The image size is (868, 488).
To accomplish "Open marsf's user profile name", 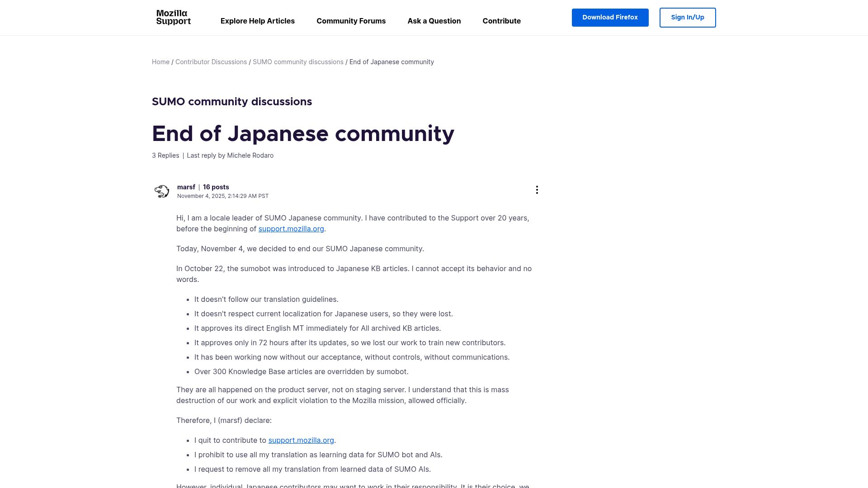I will pyautogui.click(x=186, y=187).
